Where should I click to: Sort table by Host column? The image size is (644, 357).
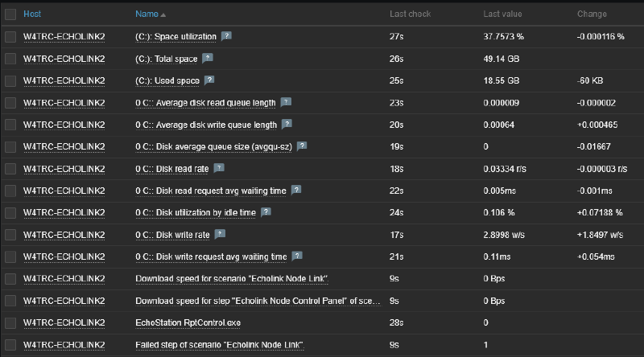click(32, 14)
